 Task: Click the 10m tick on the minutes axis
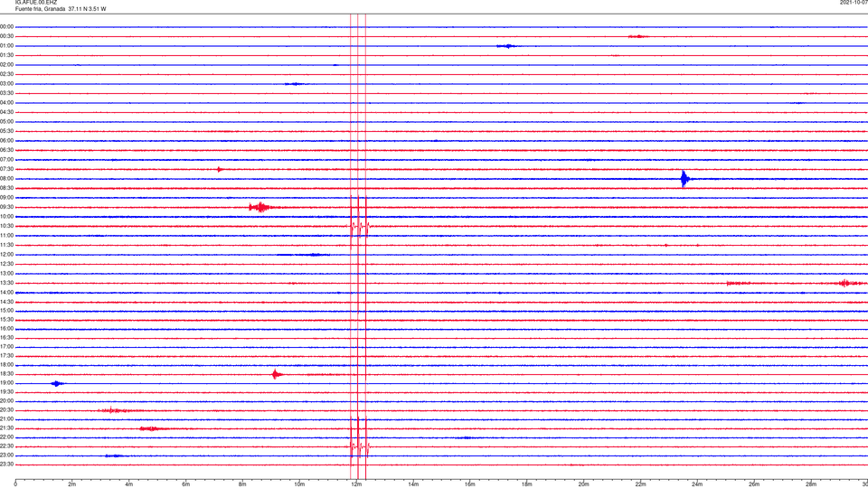[299, 484]
